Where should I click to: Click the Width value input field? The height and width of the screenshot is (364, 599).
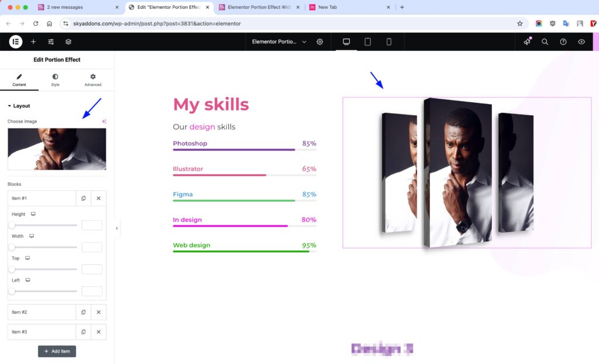(x=92, y=247)
